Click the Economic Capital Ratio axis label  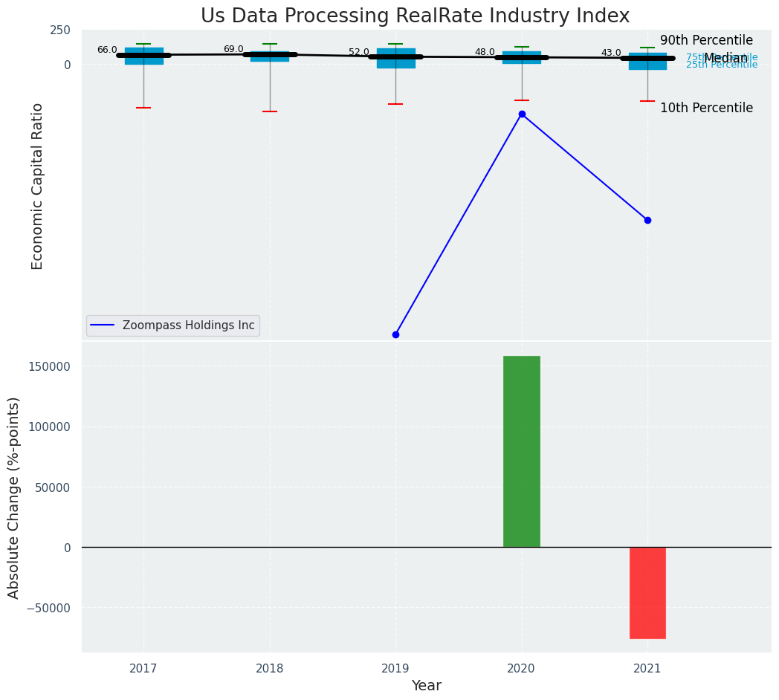pyautogui.click(x=38, y=186)
